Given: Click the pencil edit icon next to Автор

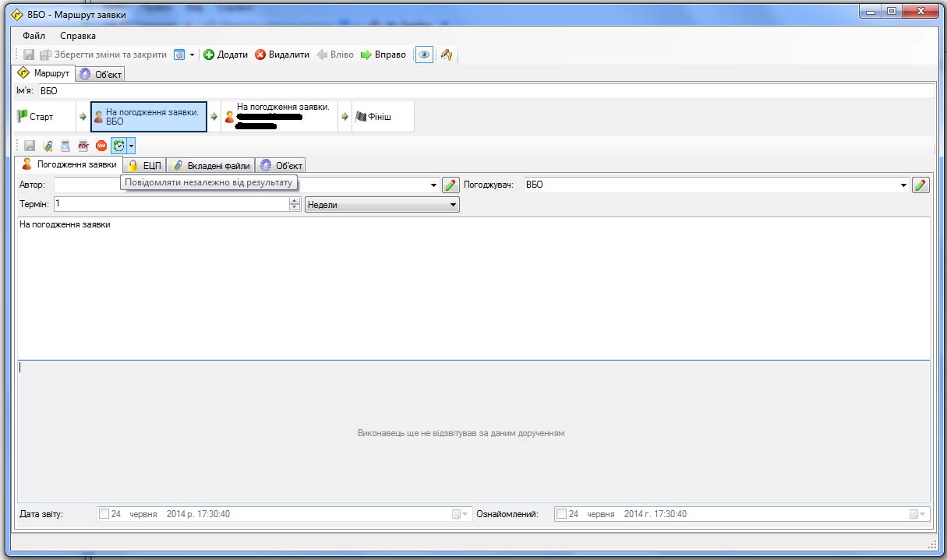Looking at the screenshot, I should pos(451,185).
